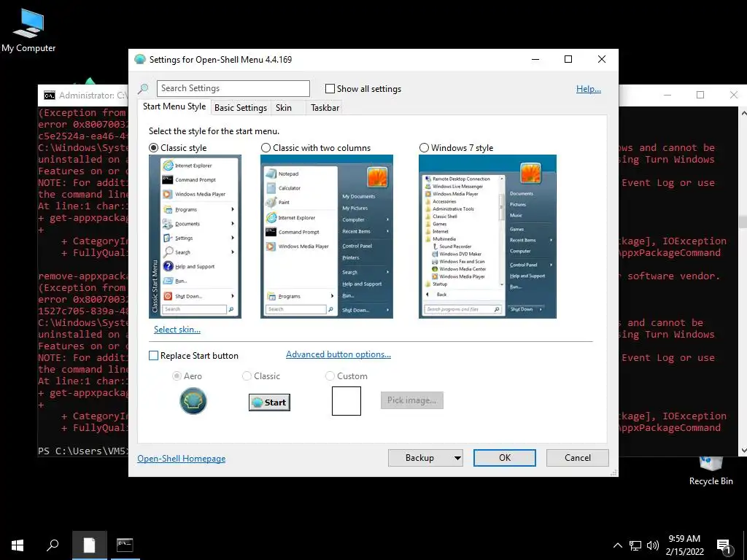Switch to Command Prompt on the taskbar
The image size is (747, 560).
pyautogui.click(x=125, y=545)
